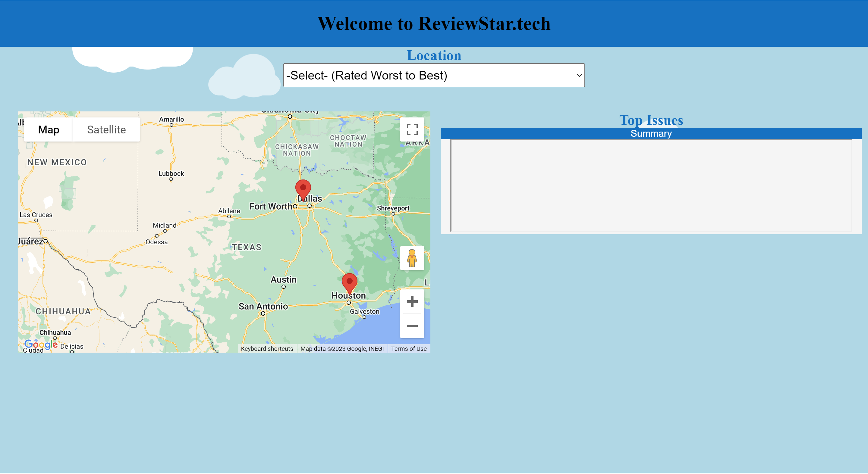Open Terms of Use link

point(408,349)
